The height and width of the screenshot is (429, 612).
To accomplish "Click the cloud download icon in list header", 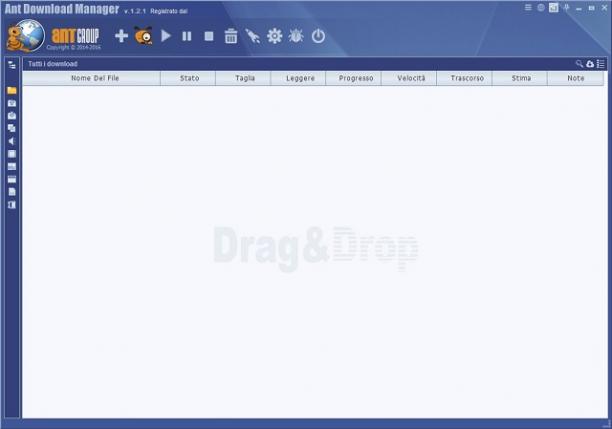I will pos(590,64).
